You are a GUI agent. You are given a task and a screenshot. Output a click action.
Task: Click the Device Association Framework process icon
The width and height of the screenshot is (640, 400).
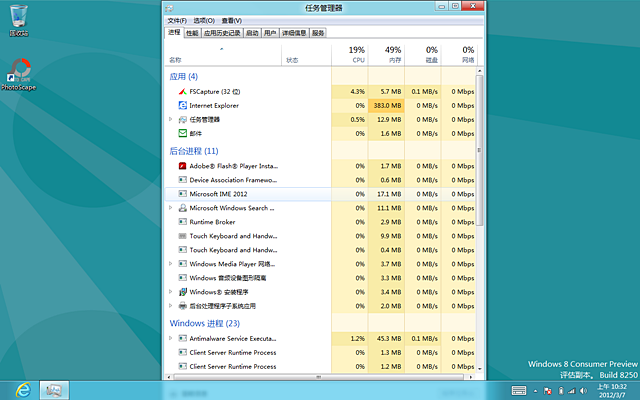(x=182, y=180)
